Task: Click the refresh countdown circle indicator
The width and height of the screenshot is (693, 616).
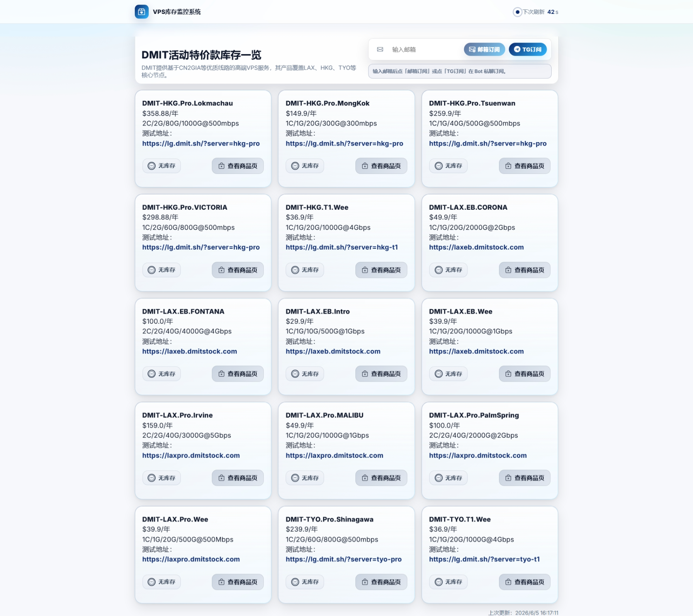Action: pyautogui.click(x=517, y=12)
